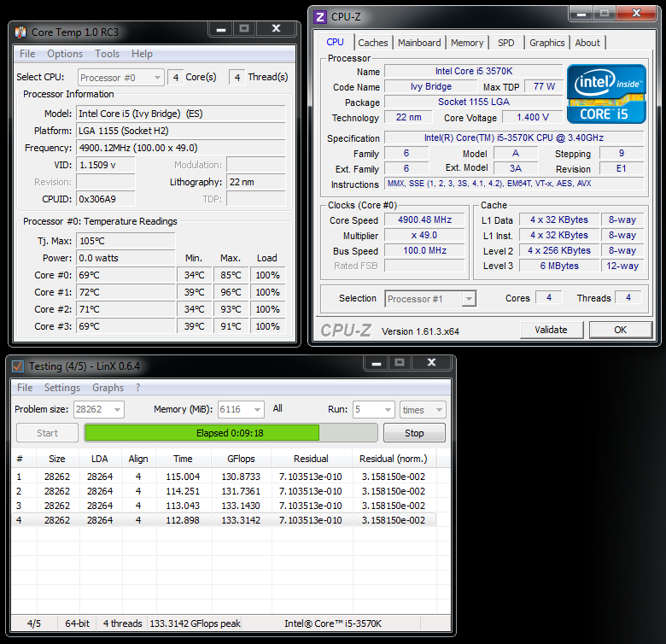This screenshot has height=644, width=666.
Task: Click the Specification i5-3570K CPU @ 3.40GHz field
Action: [x=514, y=138]
